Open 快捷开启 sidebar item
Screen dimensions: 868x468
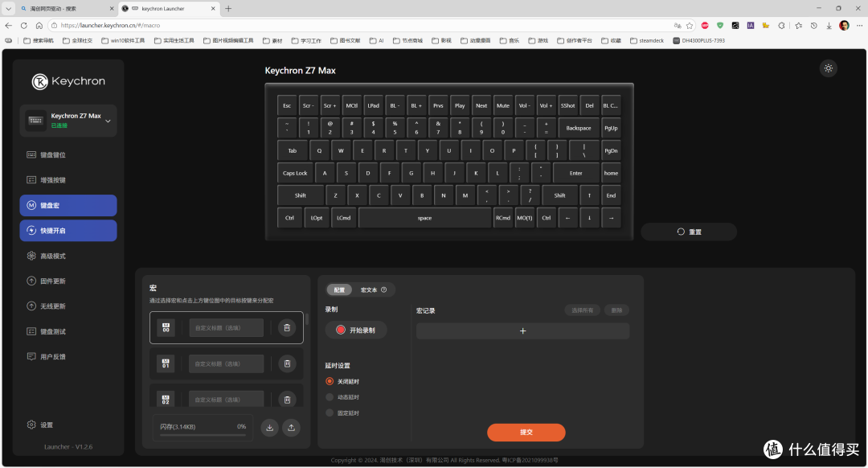tap(68, 231)
